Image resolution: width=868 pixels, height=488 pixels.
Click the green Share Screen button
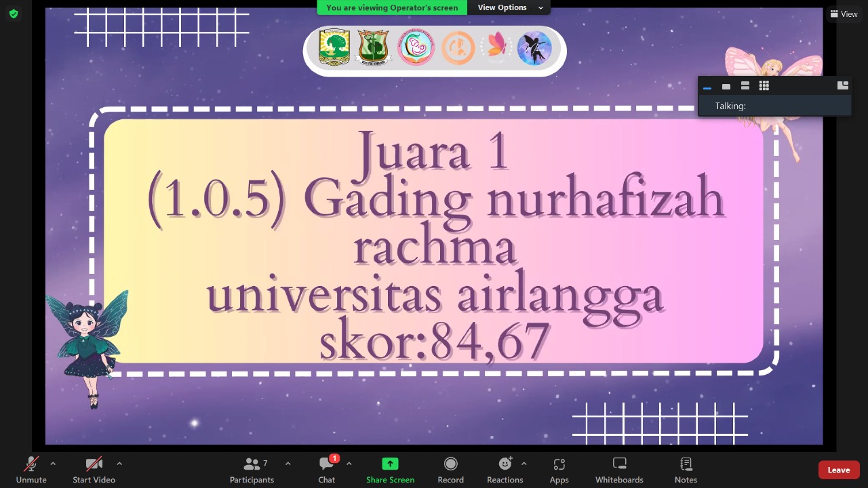pyautogui.click(x=390, y=470)
